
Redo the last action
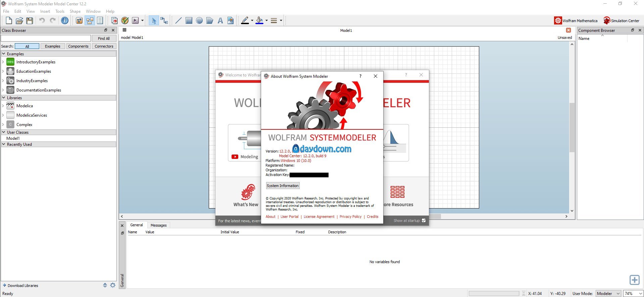point(53,20)
